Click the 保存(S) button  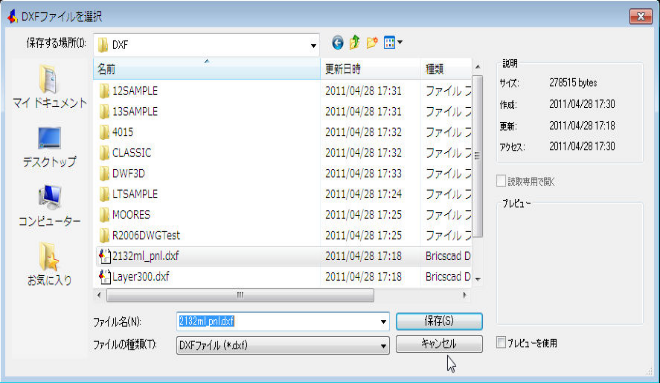click(x=439, y=322)
